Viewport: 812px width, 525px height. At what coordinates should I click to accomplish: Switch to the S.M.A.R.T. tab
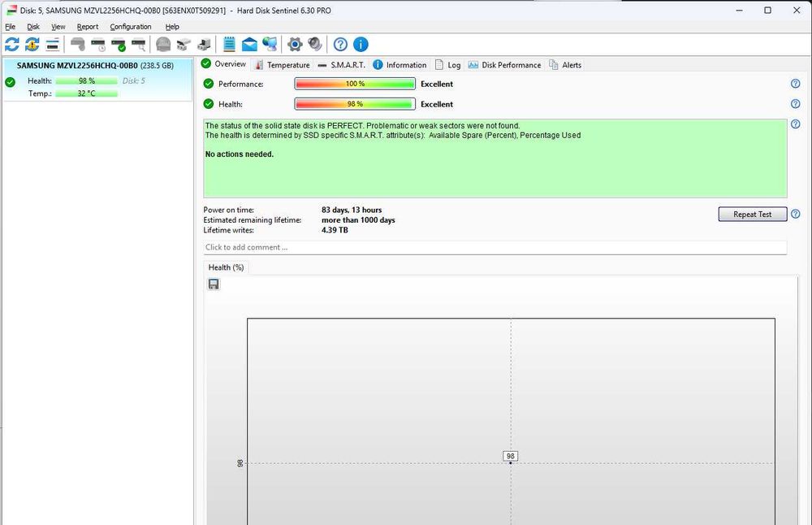tap(341, 65)
